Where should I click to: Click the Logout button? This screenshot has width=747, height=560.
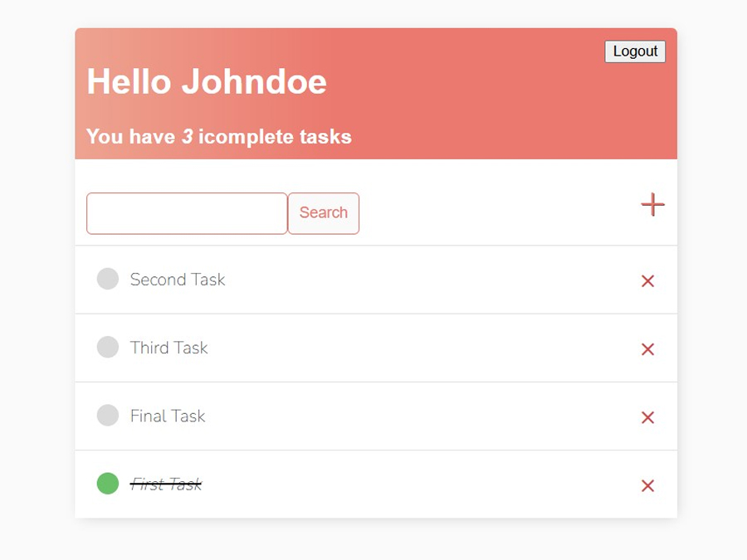635,51
